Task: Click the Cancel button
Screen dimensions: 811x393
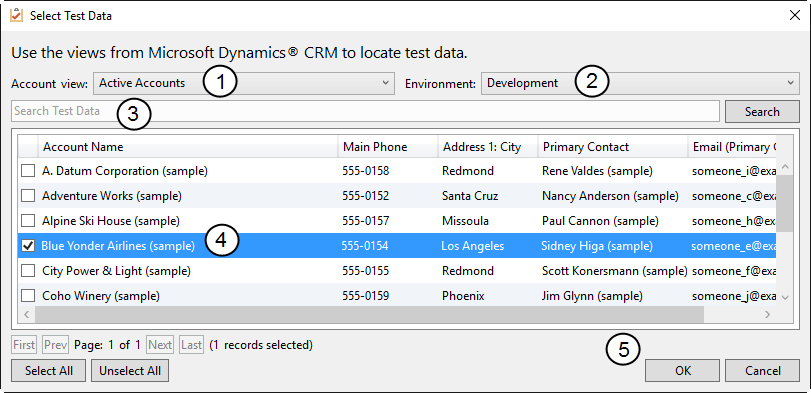Action: point(762,371)
